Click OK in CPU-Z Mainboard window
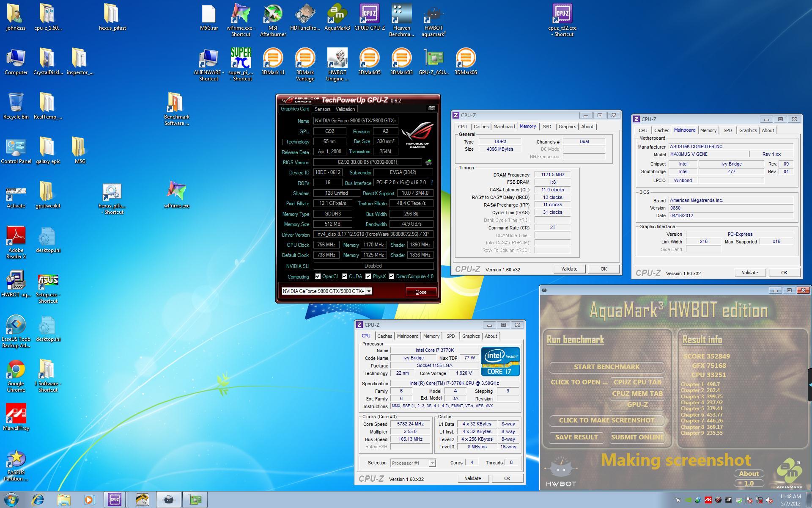Viewport: 812px width, 508px height. tap(784, 273)
